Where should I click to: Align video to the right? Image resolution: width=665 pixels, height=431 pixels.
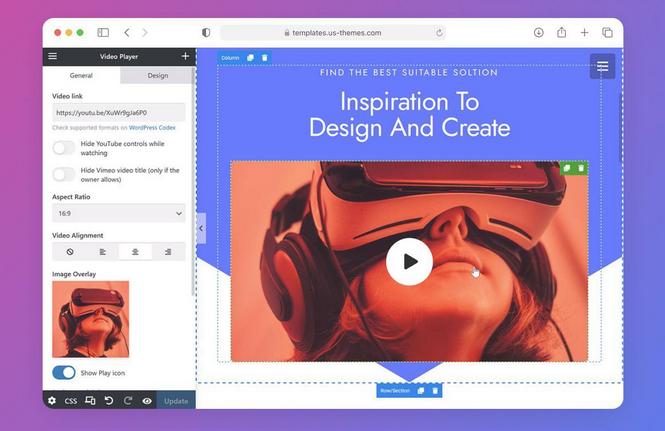click(x=168, y=252)
